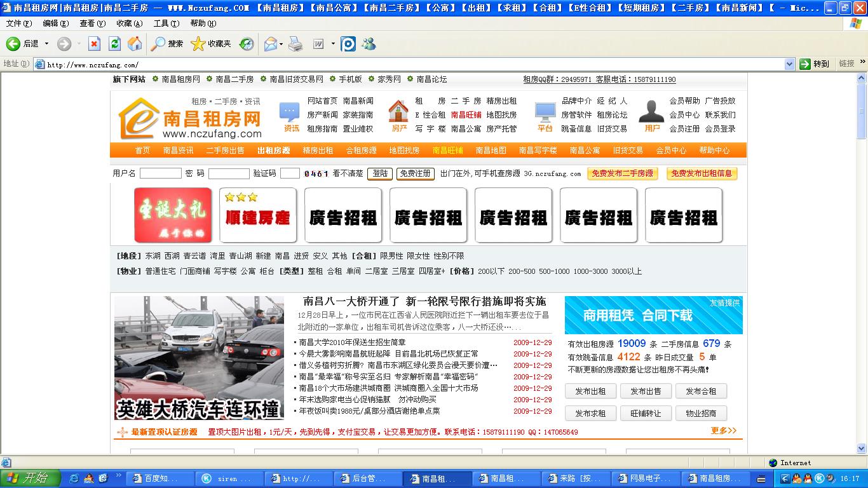Viewport: 868px width, 488px height.
Task: Open the 编辑(E) menu
Action: 55,24
